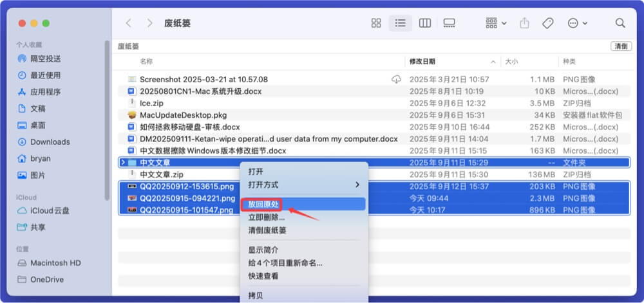The width and height of the screenshot is (644, 303).
Task: Click the Share toolbar icon
Action: click(x=524, y=23)
